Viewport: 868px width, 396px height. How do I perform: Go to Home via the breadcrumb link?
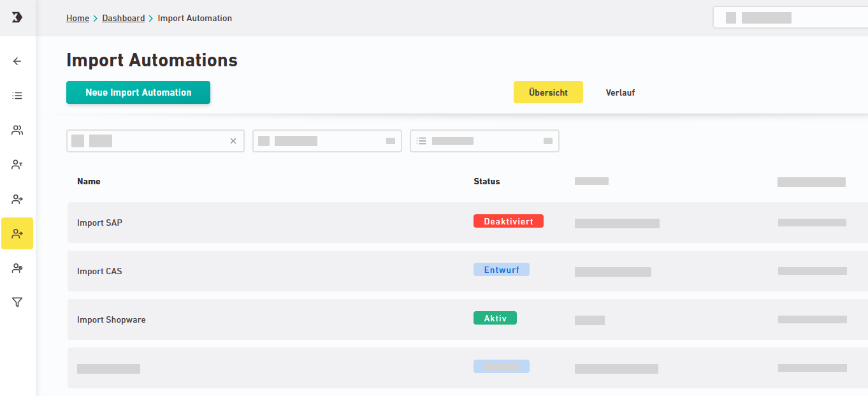(78, 18)
